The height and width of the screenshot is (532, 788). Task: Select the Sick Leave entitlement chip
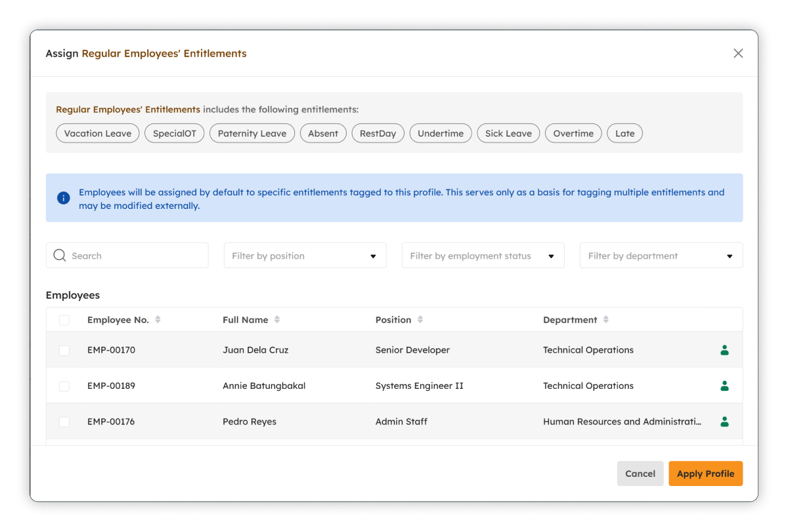pos(509,133)
